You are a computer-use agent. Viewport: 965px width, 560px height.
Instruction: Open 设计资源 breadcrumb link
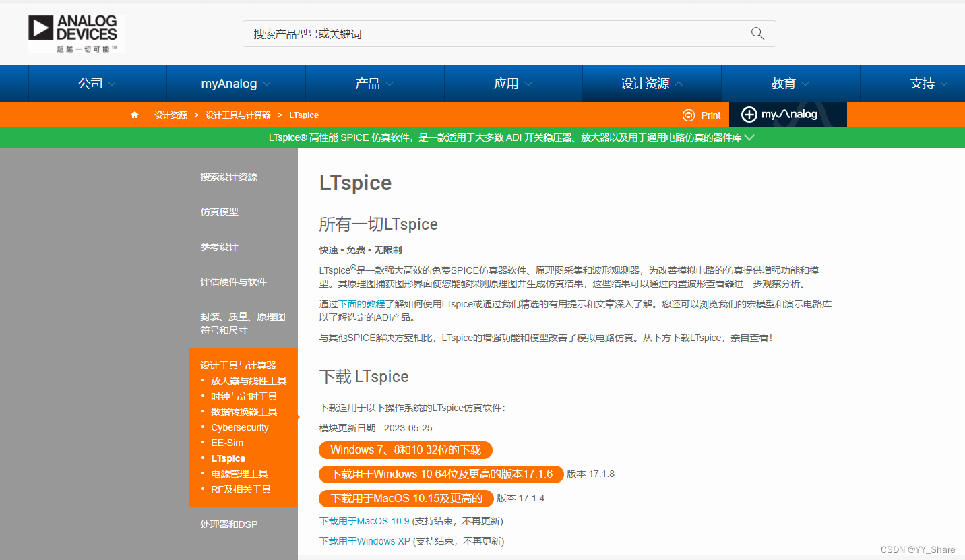coord(170,115)
